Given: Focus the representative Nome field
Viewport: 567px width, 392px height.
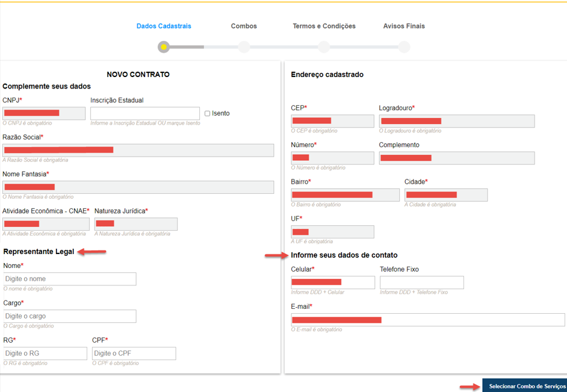Looking at the screenshot, I should pos(70,279).
